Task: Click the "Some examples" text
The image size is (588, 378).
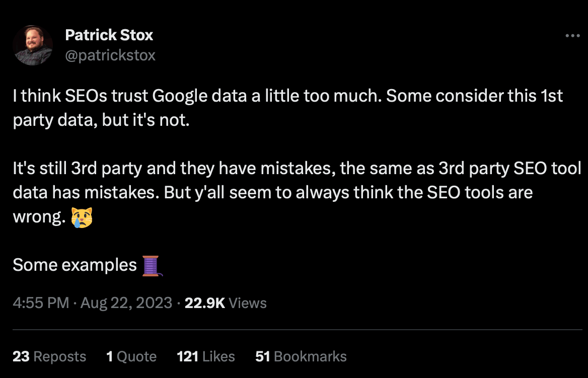Action: click(75, 265)
